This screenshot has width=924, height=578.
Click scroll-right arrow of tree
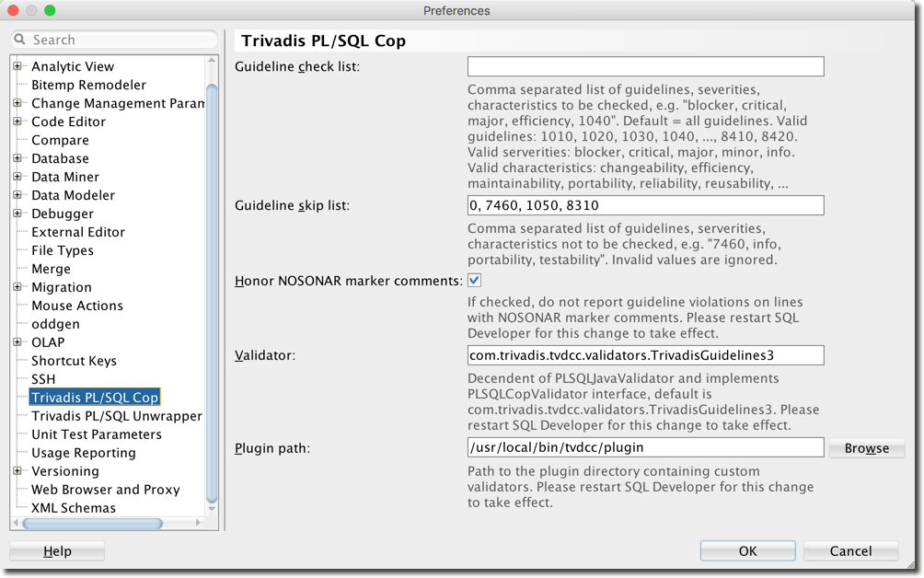pyautogui.click(x=198, y=523)
